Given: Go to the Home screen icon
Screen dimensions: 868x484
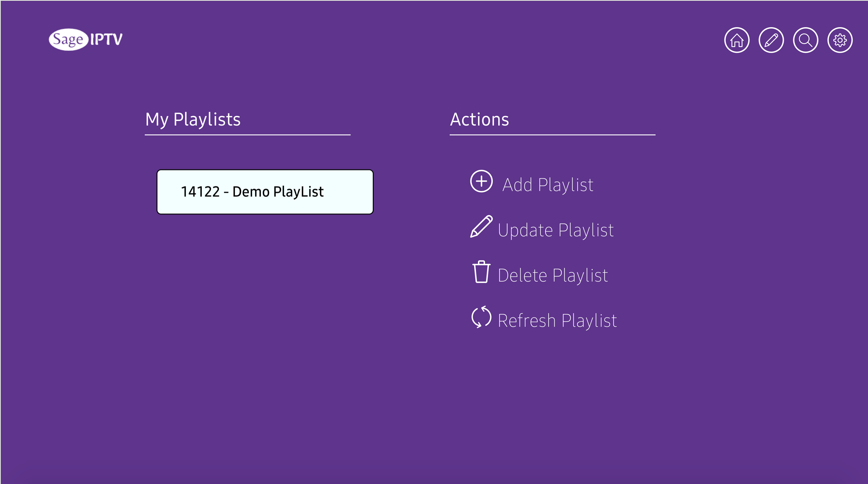Looking at the screenshot, I should tap(737, 40).
